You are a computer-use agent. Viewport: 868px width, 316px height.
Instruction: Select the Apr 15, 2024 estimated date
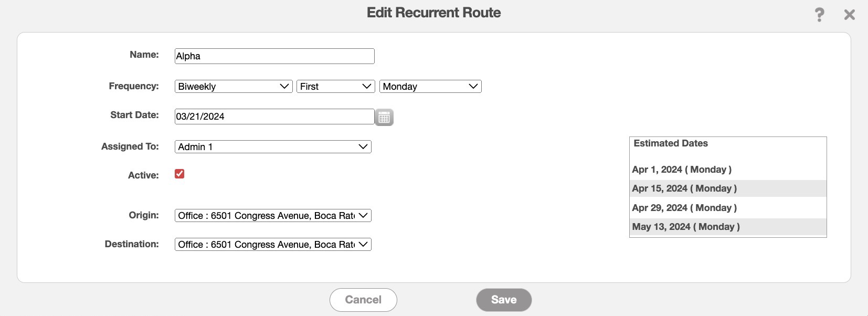click(684, 188)
